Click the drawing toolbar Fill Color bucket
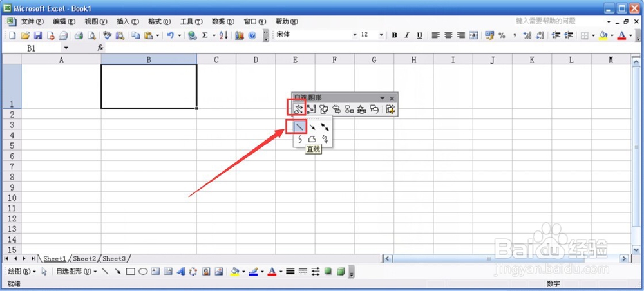 tap(235, 271)
